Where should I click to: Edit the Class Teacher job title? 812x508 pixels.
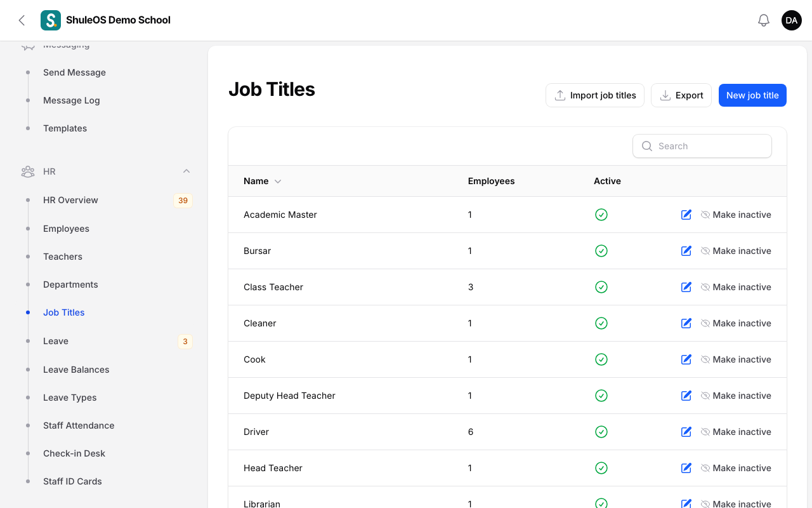pyautogui.click(x=686, y=287)
